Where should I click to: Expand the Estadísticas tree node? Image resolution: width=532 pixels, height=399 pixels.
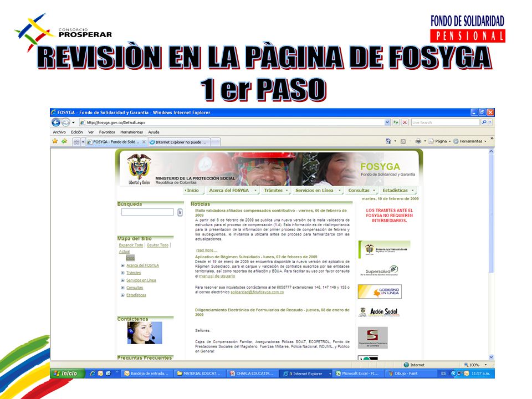[122, 295]
